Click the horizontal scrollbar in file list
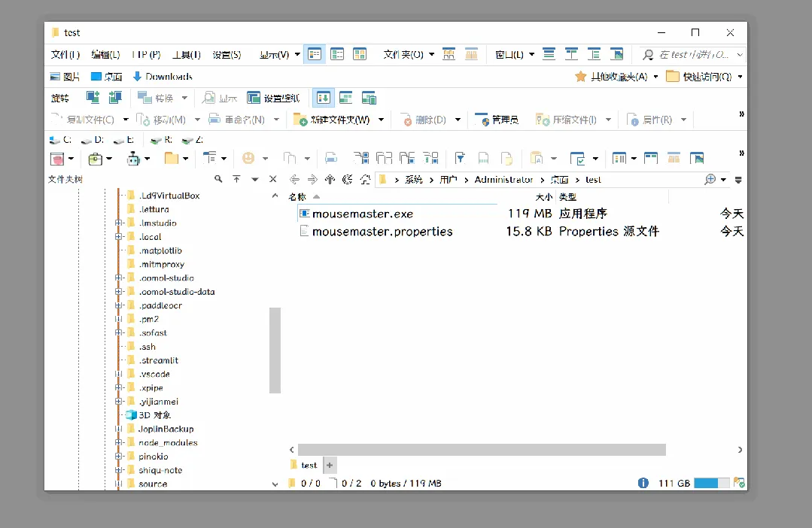812x528 pixels. (482, 450)
